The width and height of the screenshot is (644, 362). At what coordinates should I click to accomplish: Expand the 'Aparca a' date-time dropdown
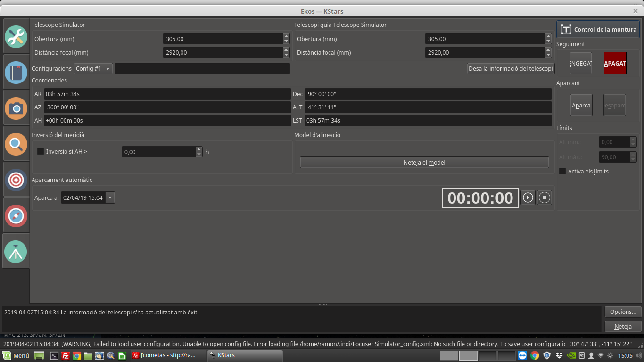(x=110, y=197)
